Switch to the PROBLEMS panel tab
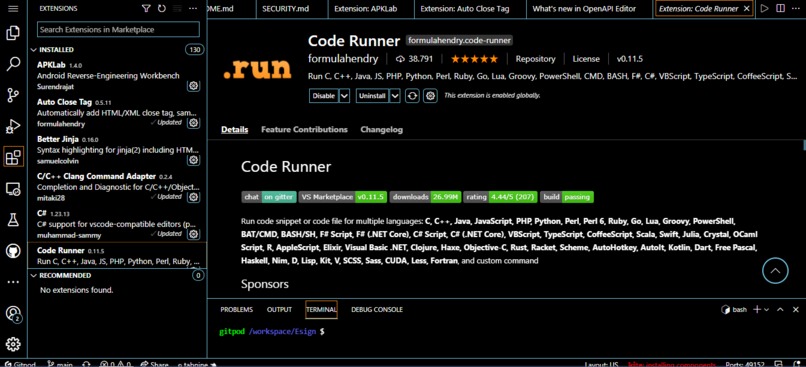Image resolution: width=806 pixels, height=367 pixels. tap(236, 309)
